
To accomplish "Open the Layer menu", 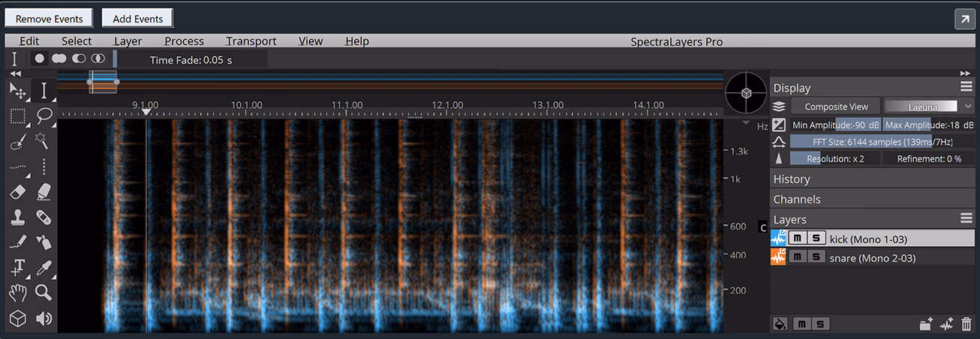I will click(128, 41).
